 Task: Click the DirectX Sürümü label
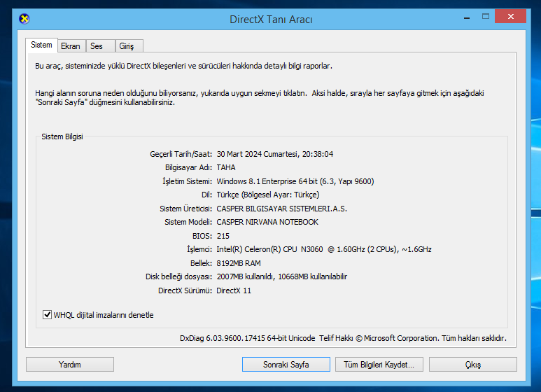click(185, 290)
